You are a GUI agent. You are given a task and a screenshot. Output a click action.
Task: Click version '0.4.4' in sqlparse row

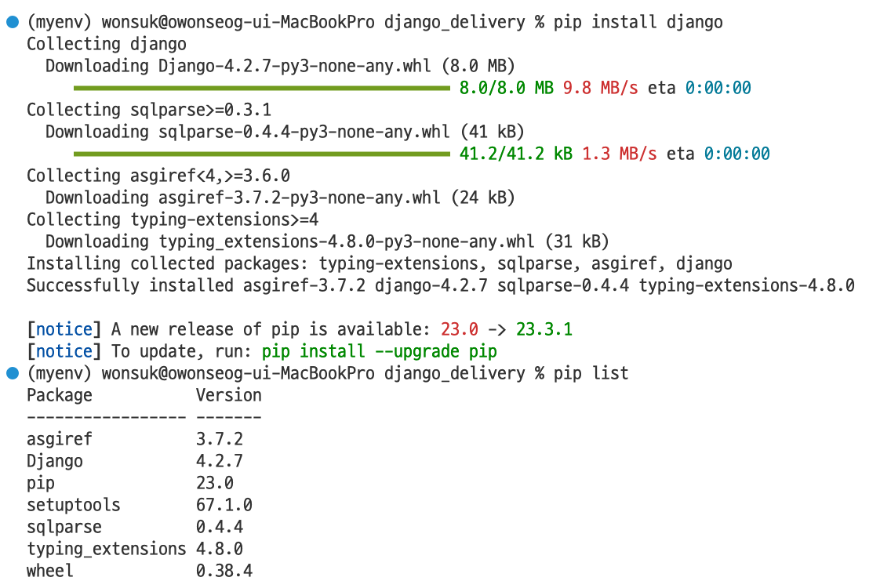220,527
